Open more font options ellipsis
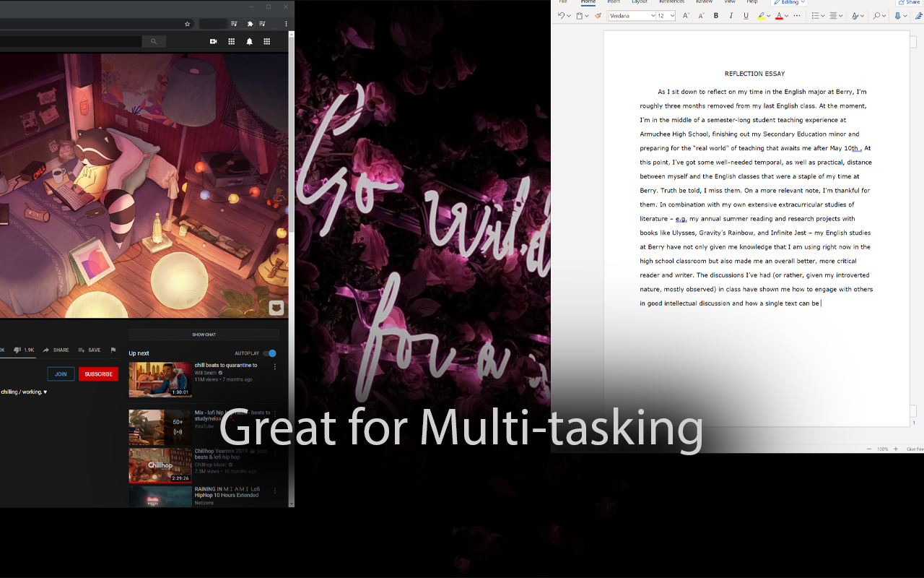The width and height of the screenshot is (924, 578). [x=797, y=15]
